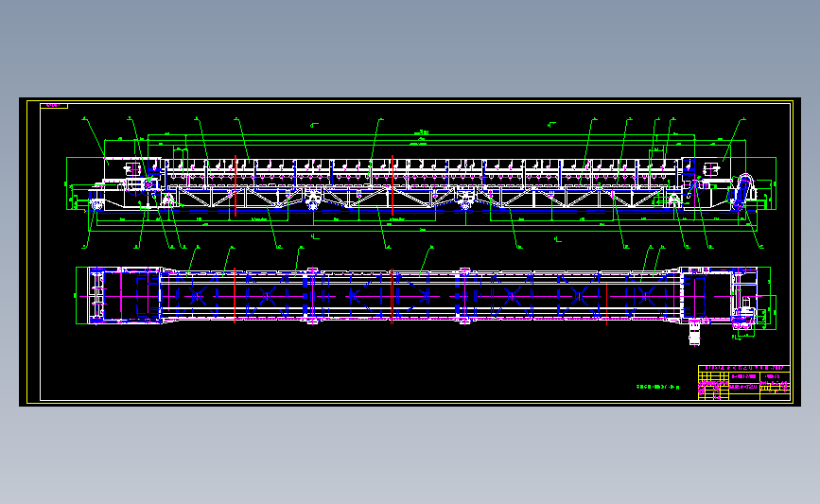Open the conveyor CAD drawing preview image

pyautogui.click(x=410, y=252)
